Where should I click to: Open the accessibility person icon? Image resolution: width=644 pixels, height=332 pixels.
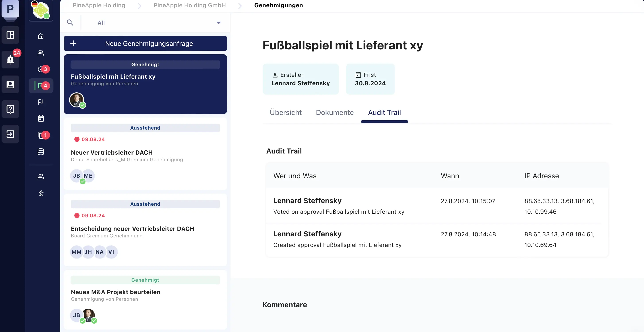[x=41, y=193]
